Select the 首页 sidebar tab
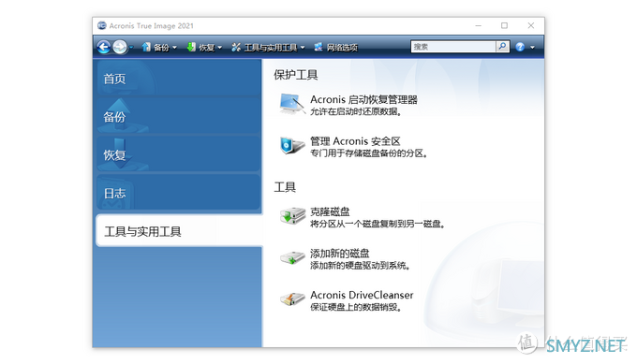 click(x=179, y=78)
